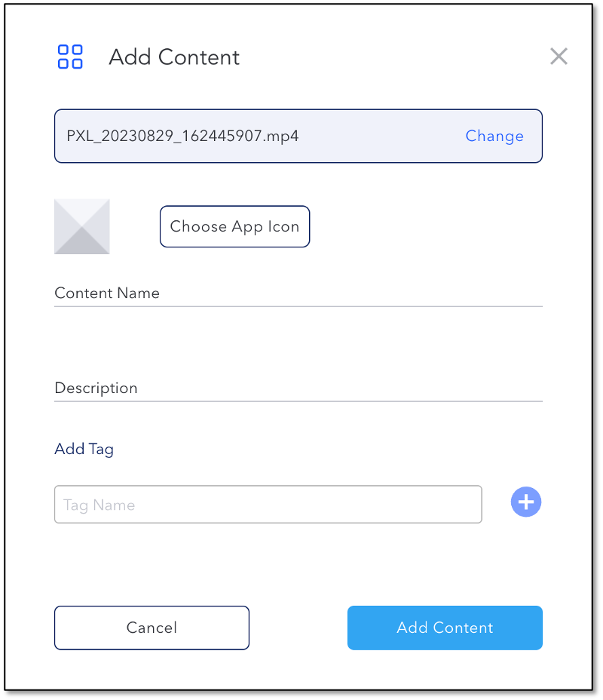Click into the Tag Name input box

click(268, 505)
